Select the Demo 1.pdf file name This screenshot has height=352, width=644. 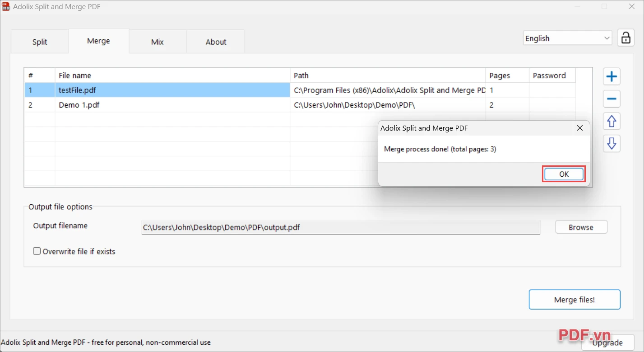(x=79, y=105)
